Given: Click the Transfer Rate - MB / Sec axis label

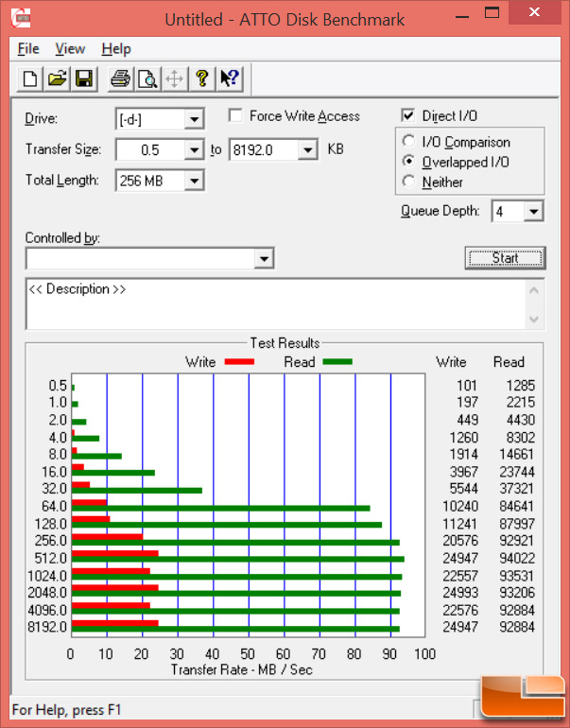Looking at the screenshot, I should [x=242, y=669].
